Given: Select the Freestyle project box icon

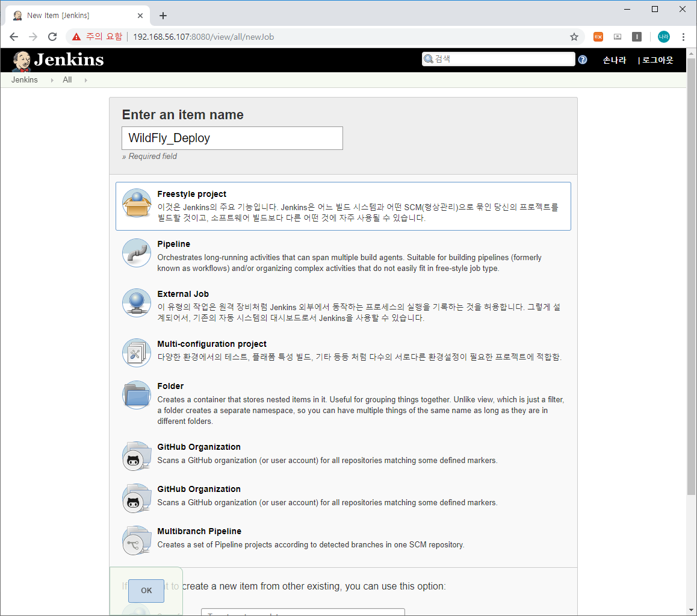Looking at the screenshot, I should (137, 203).
